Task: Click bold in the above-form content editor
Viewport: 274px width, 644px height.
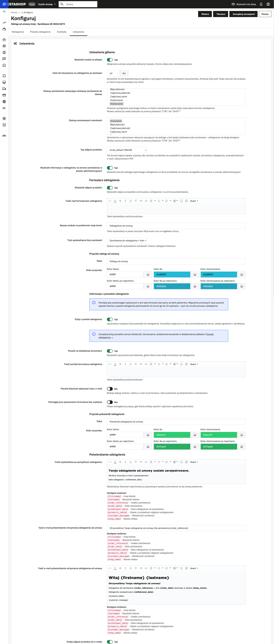Action: point(120,201)
